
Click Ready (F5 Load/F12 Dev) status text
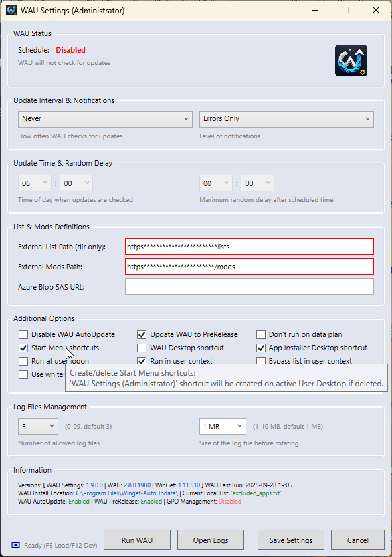61,545
